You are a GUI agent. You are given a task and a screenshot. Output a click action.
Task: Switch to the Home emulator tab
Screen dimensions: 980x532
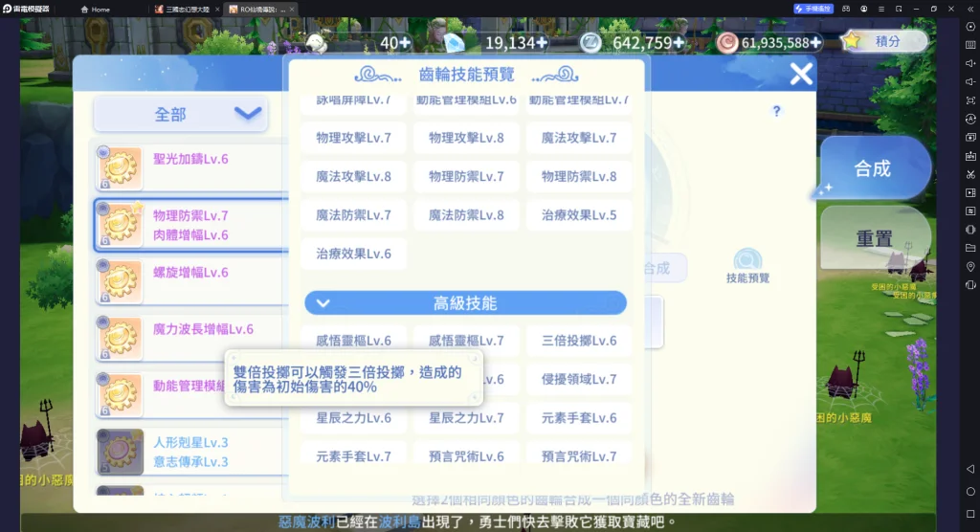pos(96,10)
